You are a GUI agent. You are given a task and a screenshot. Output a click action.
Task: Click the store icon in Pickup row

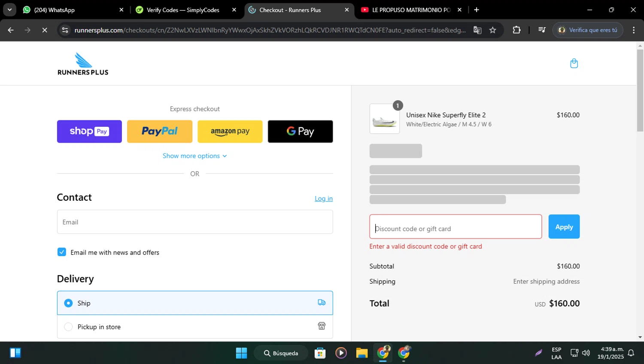coord(322,326)
